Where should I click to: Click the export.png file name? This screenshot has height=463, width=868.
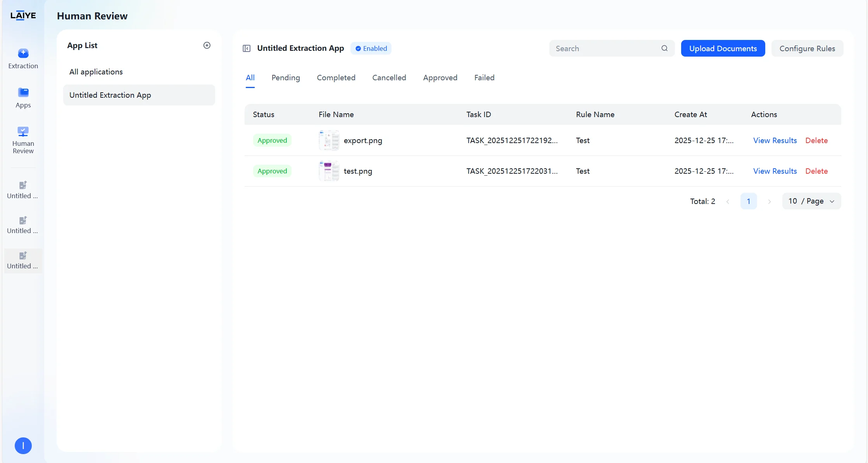363,140
